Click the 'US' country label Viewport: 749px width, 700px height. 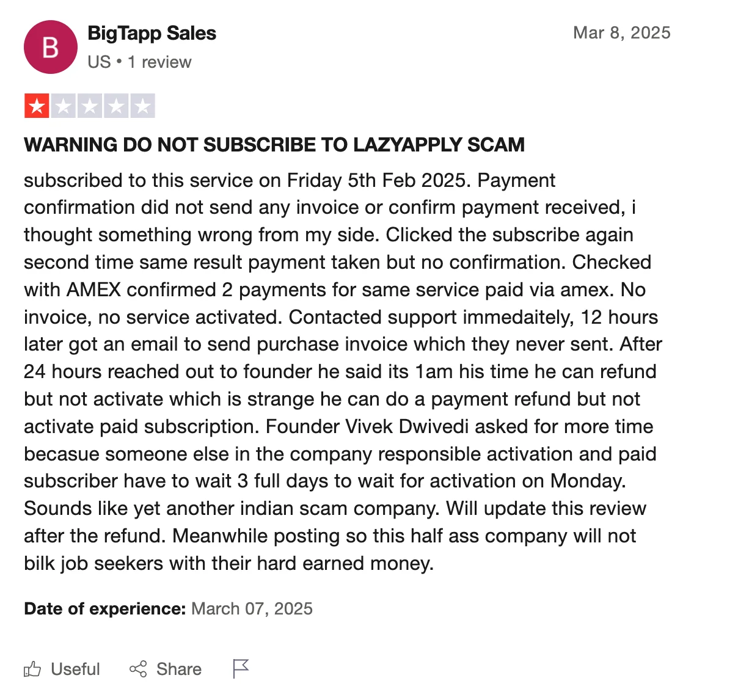[99, 62]
